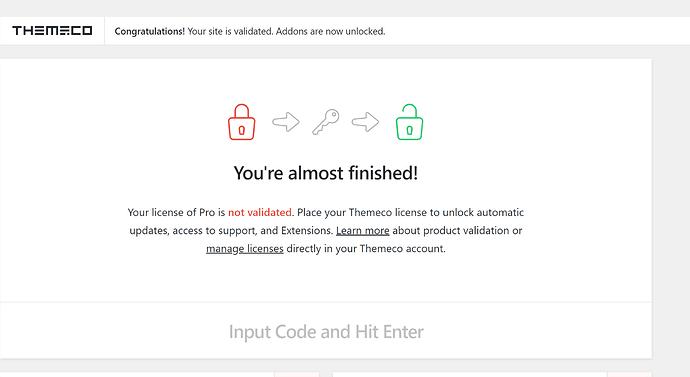The height and width of the screenshot is (377, 690).
Task: Click the gray key icon
Action: [326, 122]
